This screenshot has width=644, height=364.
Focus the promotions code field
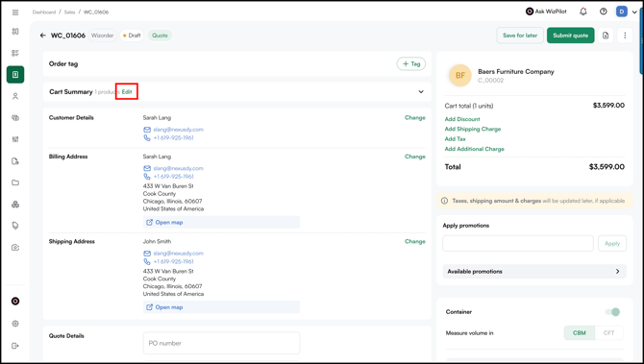click(518, 243)
